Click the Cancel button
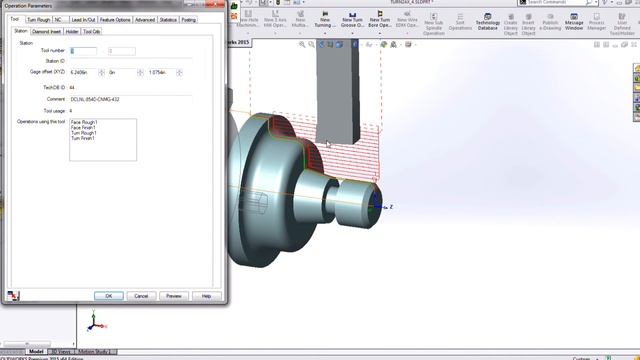 click(141, 296)
